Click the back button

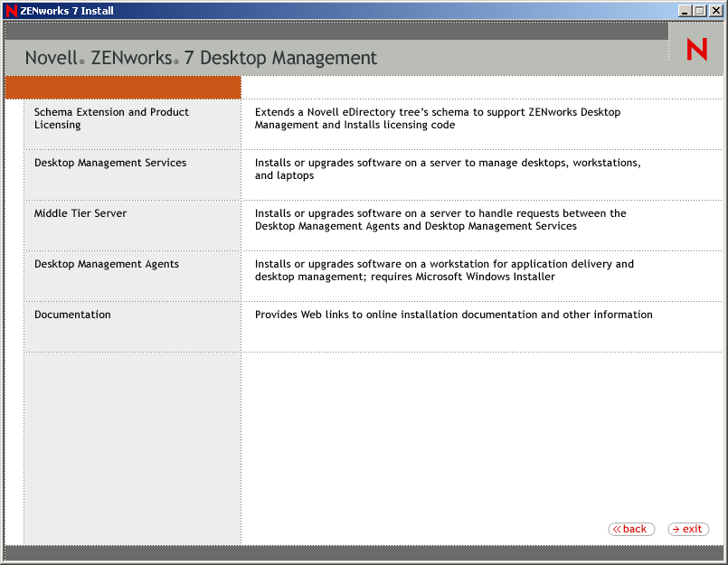[x=631, y=529]
